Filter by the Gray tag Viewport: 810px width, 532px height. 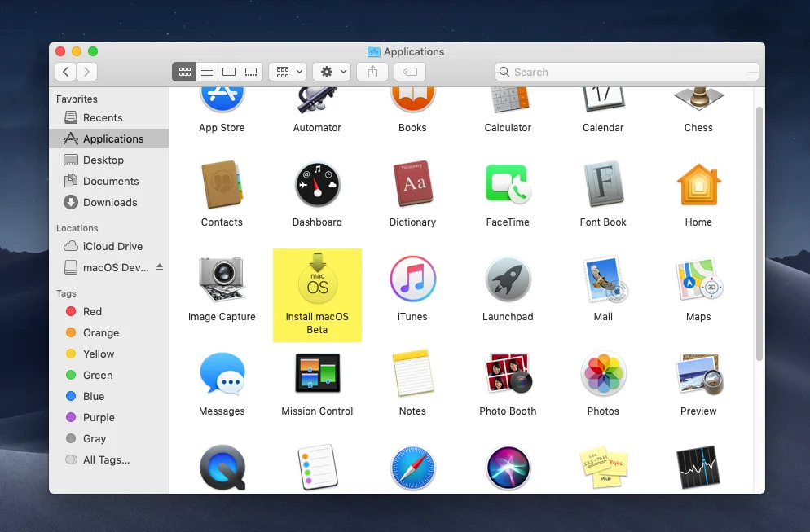[x=109, y=438]
